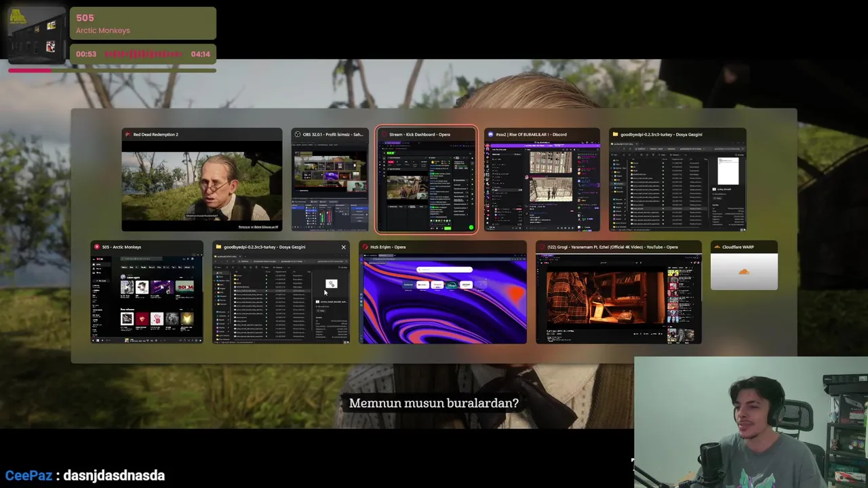The height and width of the screenshot is (488, 868).
Task: Click the Opera icon beside Hızlı Erişim
Action: tap(365, 247)
